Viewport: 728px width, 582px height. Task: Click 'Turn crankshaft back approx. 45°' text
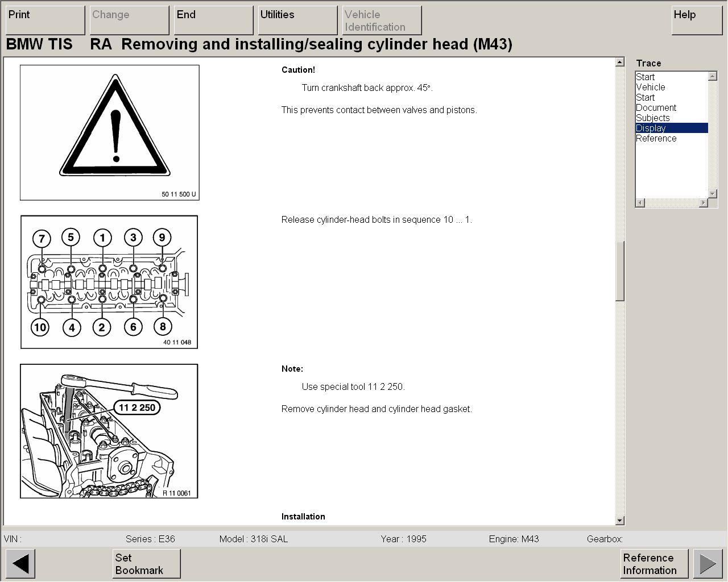pos(367,88)
